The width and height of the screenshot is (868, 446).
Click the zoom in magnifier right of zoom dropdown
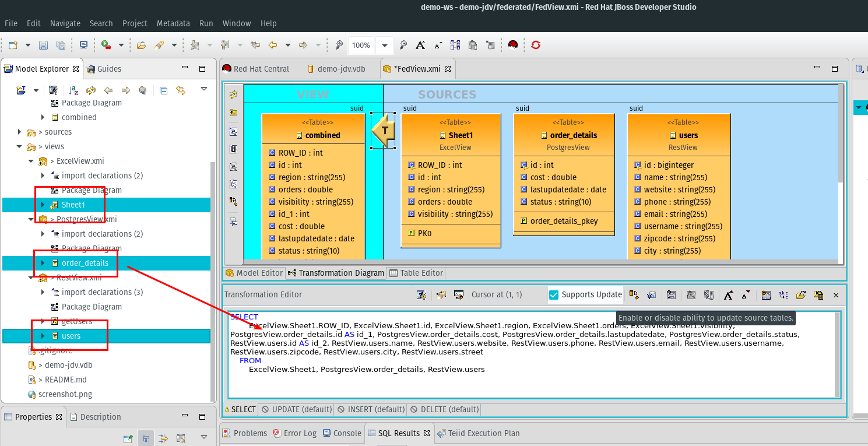click(x=403, y=45)
